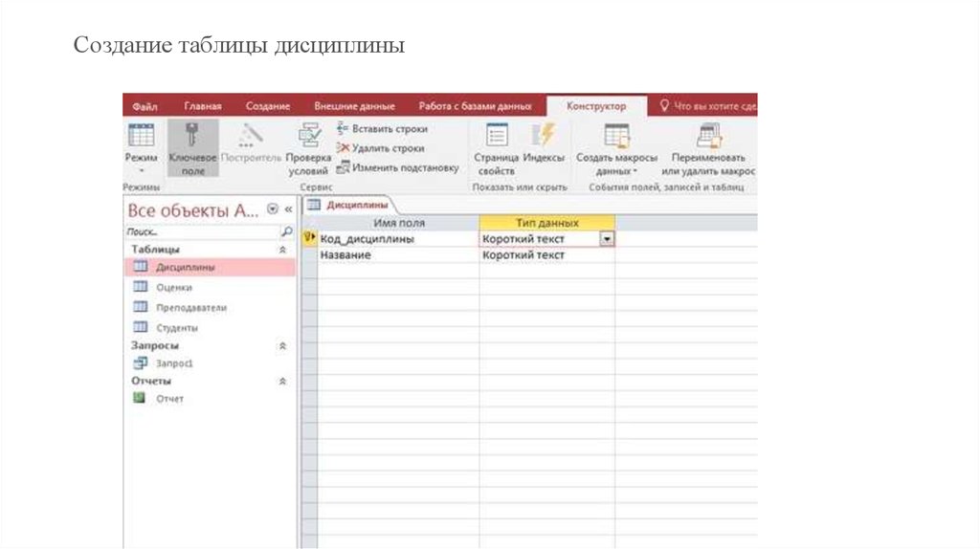The width and height of the screenshot is (980, 549).
Task: Click the Поиск search field
Action: 202,231
